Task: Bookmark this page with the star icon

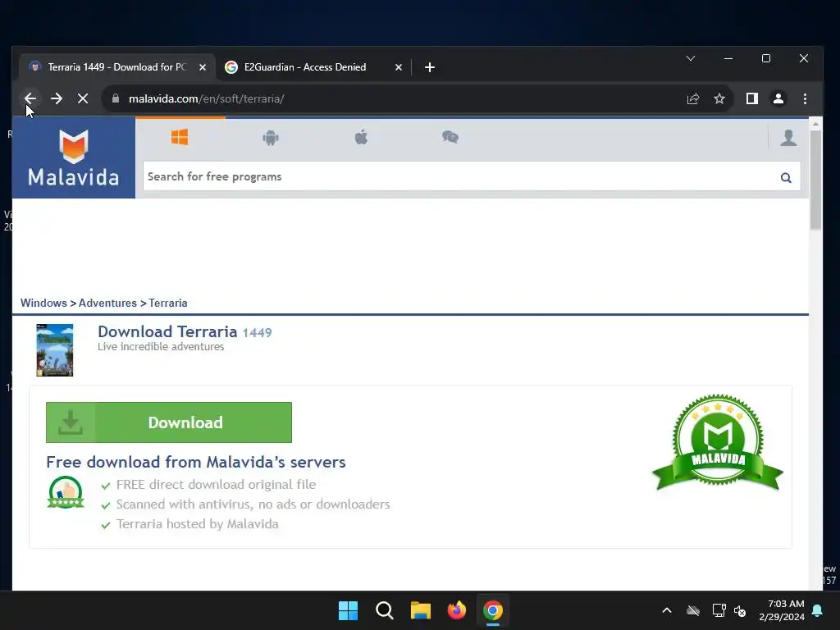Action: [719, 98]
